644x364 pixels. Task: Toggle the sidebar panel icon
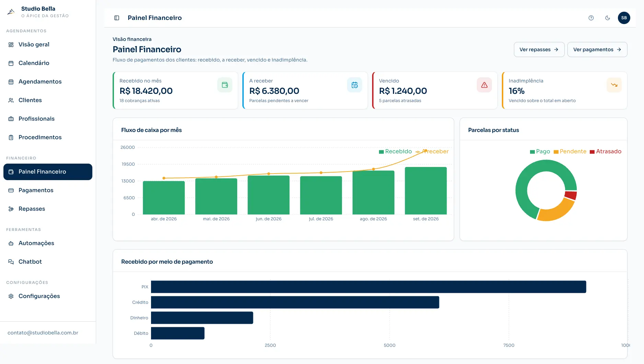pyautogui.click(x=117, y=18)
